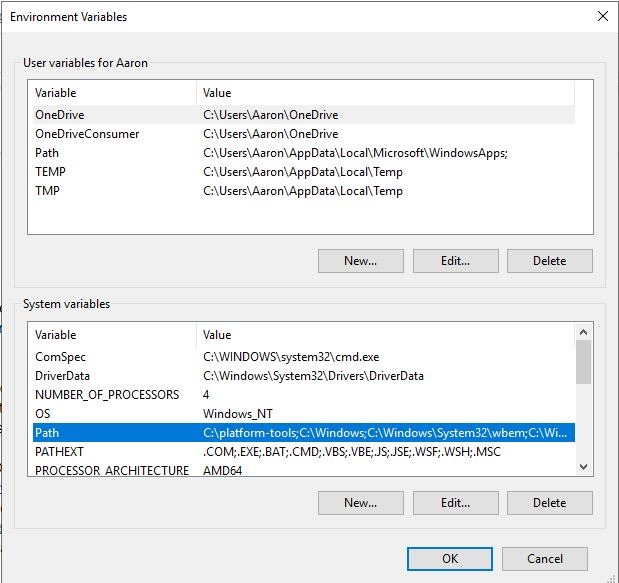
Task: Select the OS system variable
Action: [304, 414]
